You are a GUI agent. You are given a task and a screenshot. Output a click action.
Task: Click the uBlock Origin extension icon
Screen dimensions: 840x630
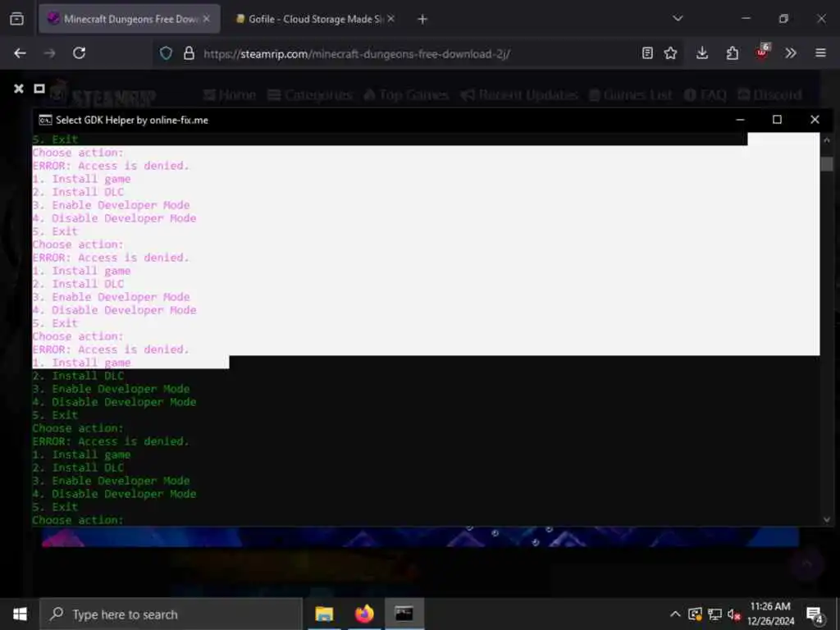[762, 52]
